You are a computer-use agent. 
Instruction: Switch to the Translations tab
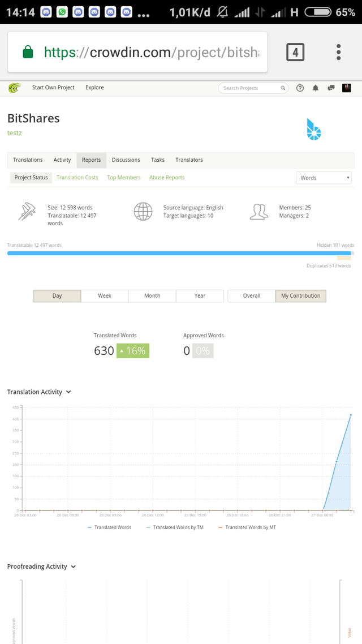point(28,160)
